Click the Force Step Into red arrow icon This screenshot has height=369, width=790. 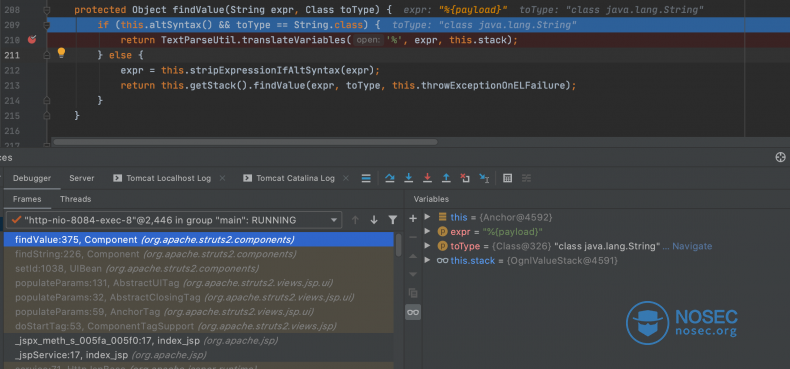tap(427, 178)
